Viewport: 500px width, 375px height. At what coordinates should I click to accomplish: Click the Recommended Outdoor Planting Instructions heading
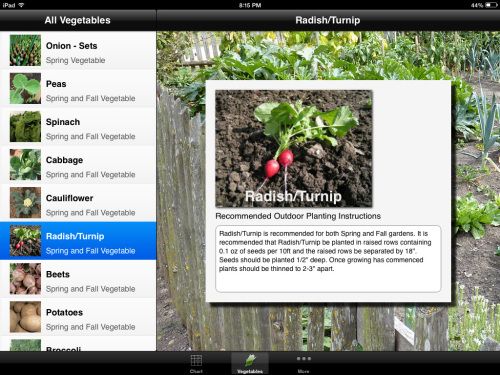[298, 216]
